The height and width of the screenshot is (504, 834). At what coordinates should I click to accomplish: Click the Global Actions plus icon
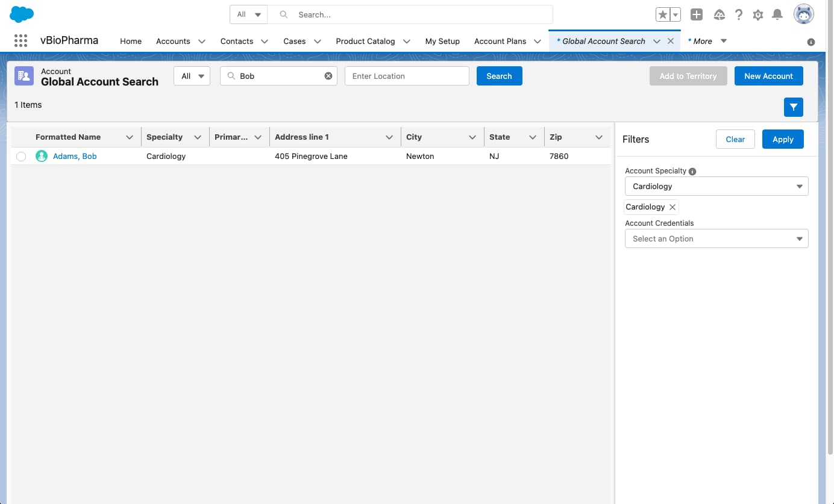pyautogui.click(x=697, y=15)
